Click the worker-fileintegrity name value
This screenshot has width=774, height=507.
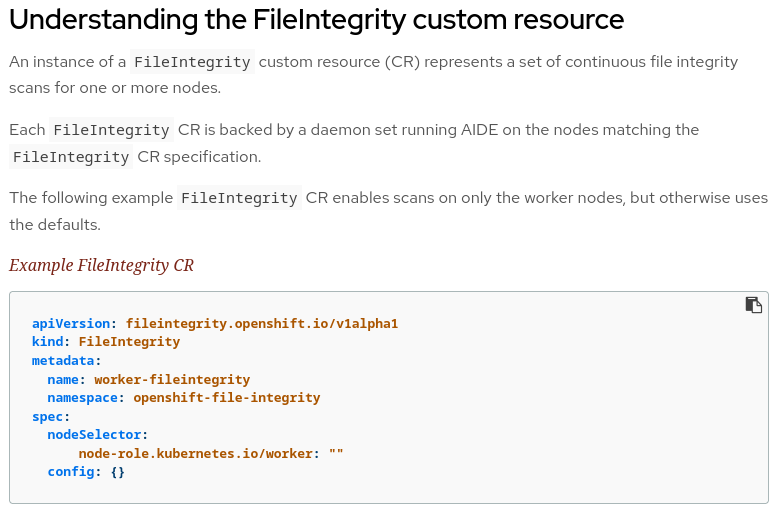click(x=172, y=379)
